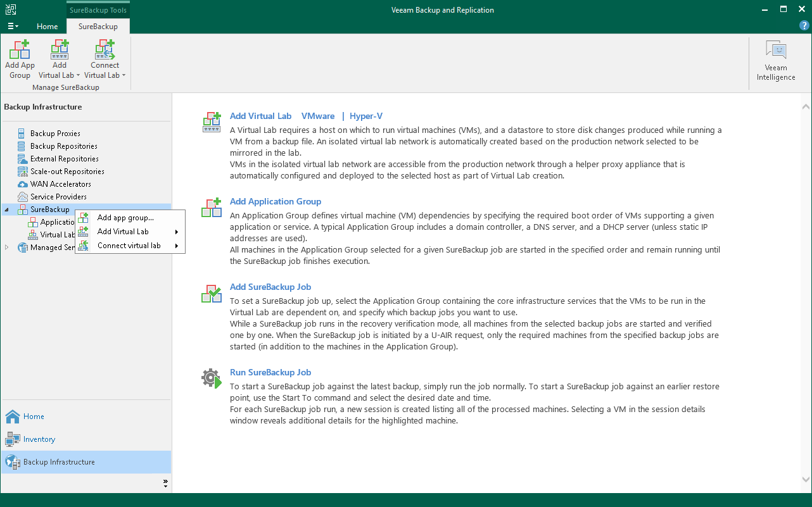Minimize the Veeam Backup and Replication window
Screen dimensions: 812x507
pyautogui.click(x=766, y=9)
